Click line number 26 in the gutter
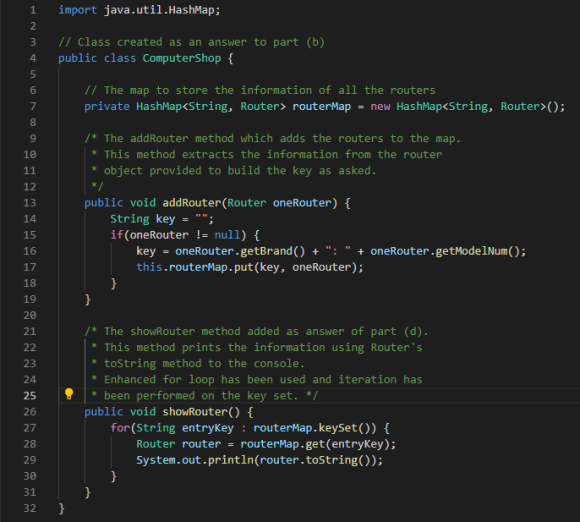 click(x=30, y=412)
